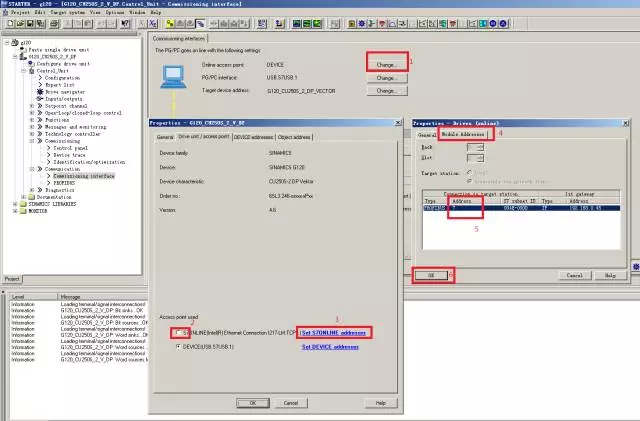
Task: Select the S7ONLINE access point radio button
Action: point(179,332)
